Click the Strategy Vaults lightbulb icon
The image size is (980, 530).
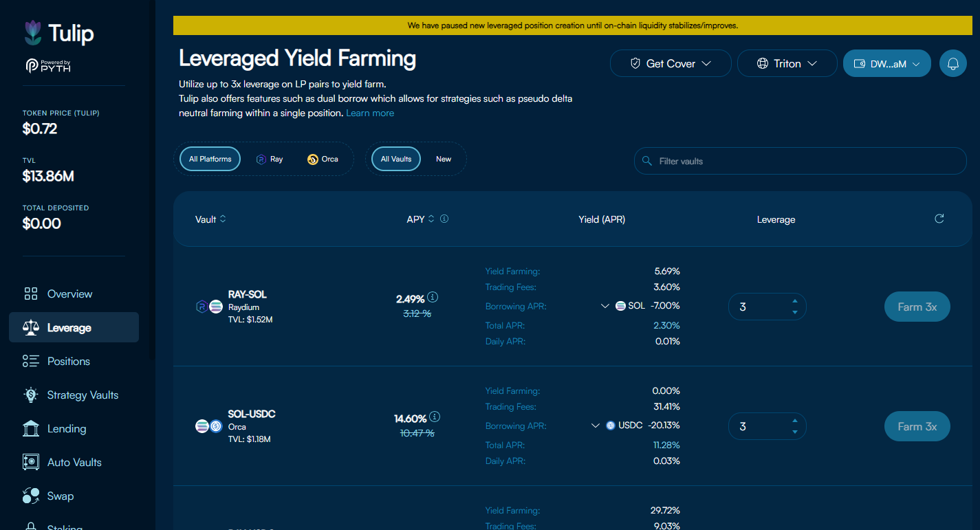31,395
